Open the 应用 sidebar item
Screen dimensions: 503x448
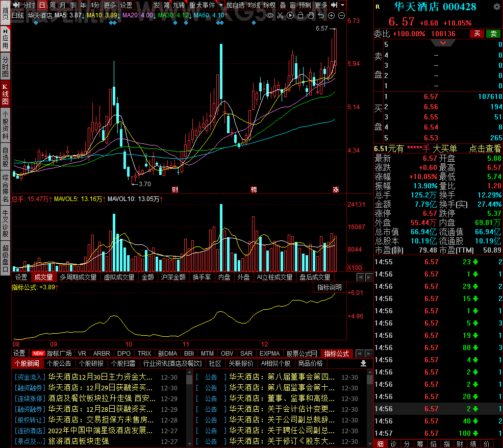click(5, 39)
